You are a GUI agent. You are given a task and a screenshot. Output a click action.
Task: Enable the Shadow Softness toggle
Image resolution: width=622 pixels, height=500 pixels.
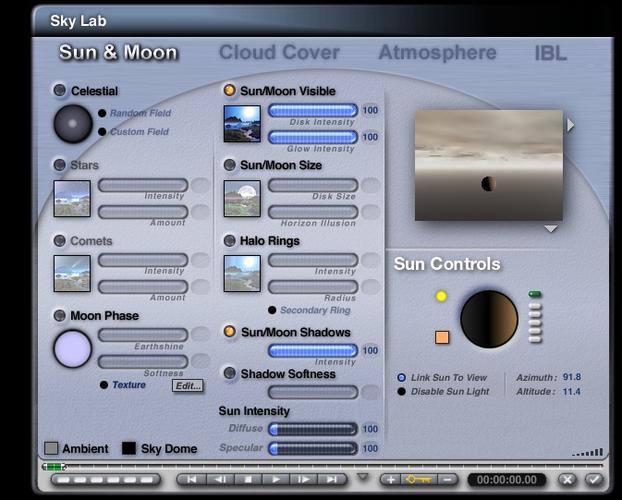[x=229, y=373]
